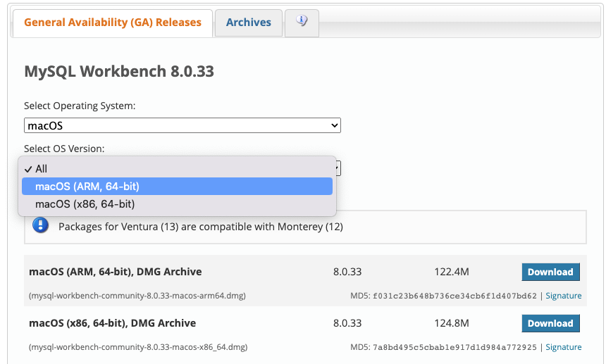Select macOS (x86, 64-bit) option
Screen dimensions: 606x364
pos(177,203)
